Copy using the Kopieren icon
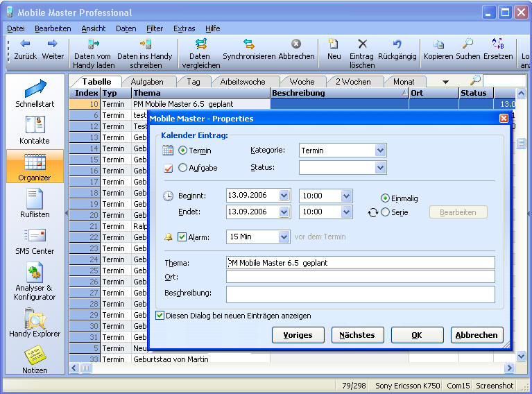Viewport: 532px width, 394px height. point(438,49)
